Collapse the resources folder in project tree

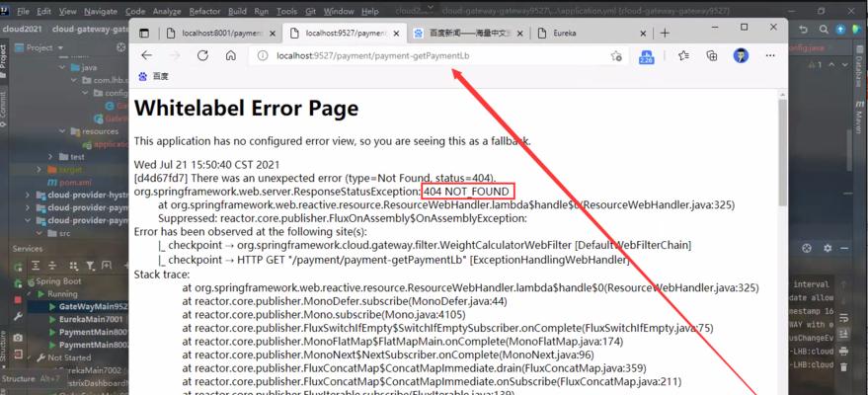coord(62,131)
